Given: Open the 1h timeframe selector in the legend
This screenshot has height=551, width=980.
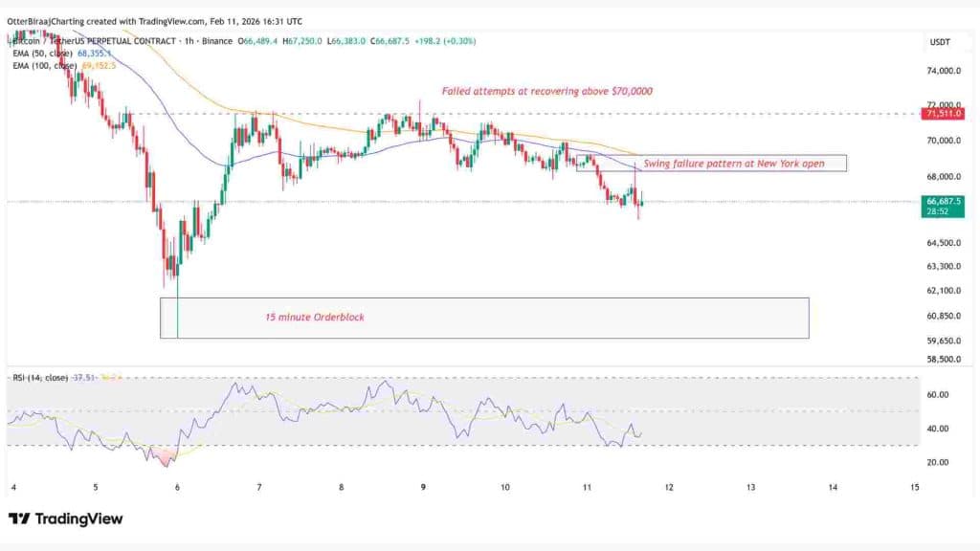Looking at the screenshot, I should click(x=189, y=41).
